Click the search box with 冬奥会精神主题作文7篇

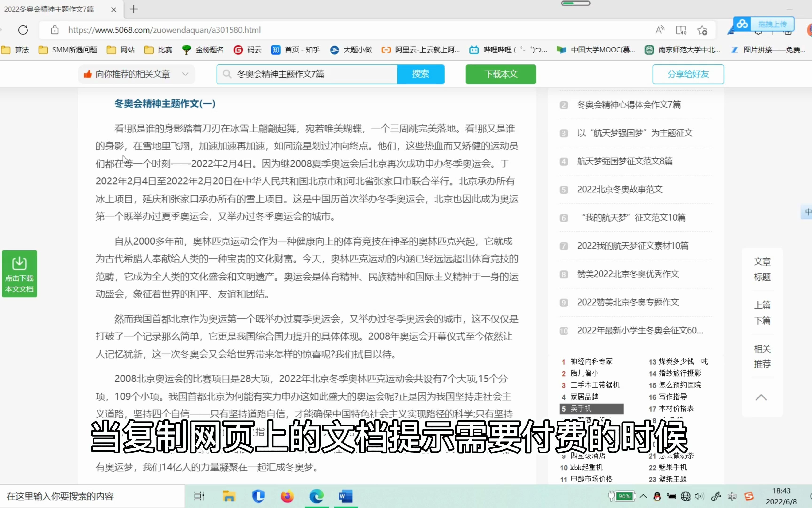(x=307, y=74)
